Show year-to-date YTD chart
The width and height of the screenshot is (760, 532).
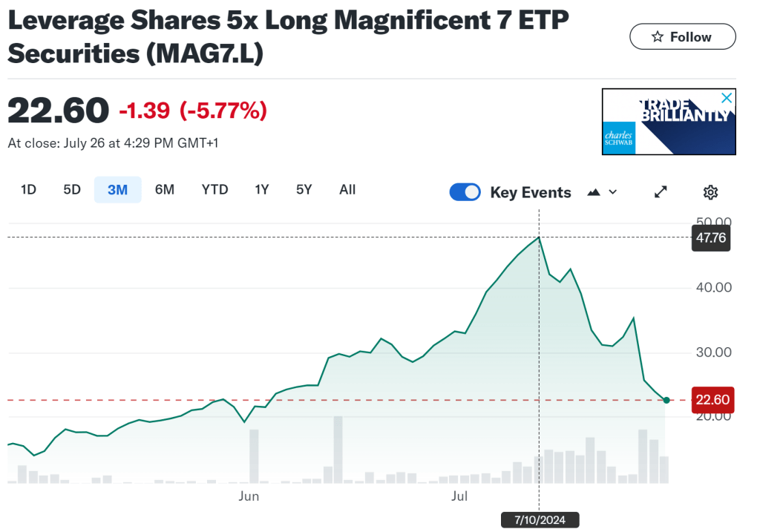(x=214, y=189)
